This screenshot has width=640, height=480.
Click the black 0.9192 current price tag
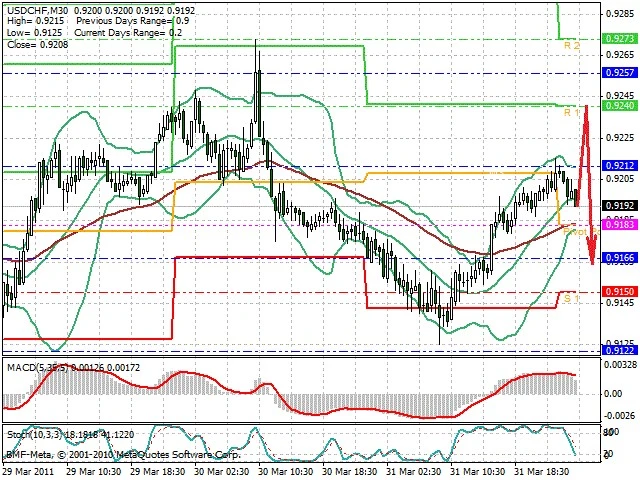click(x=620, y=205)
